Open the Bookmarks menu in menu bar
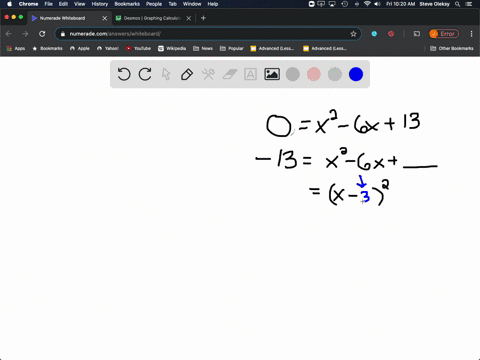Screen dimensions: 480x360 pos(127,4)
